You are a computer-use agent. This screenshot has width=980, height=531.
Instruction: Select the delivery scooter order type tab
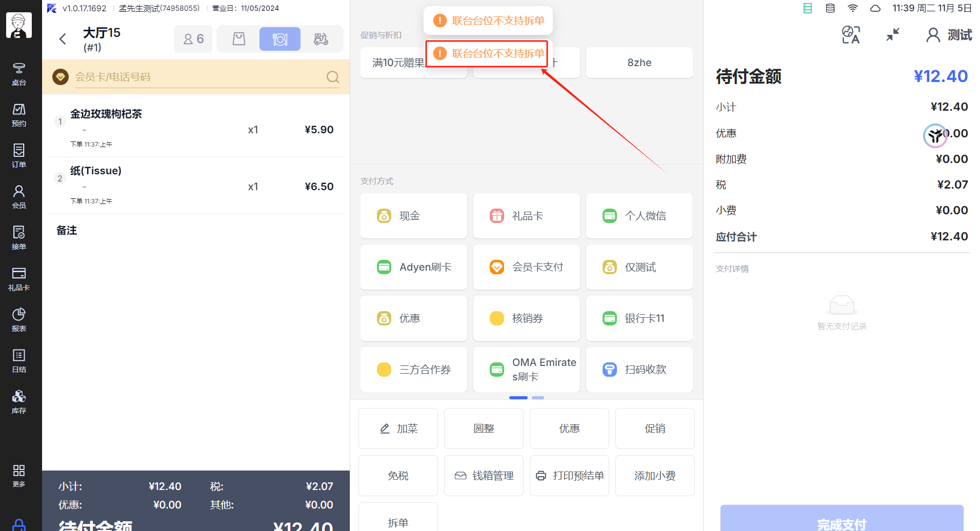pyautogui.click(x=321, y=39)
